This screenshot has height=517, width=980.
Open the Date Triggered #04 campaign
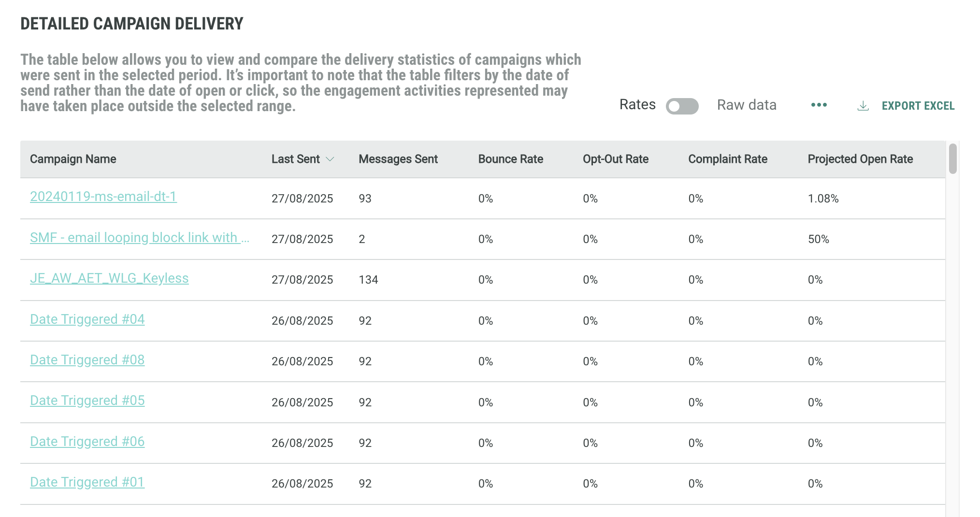pyautogui.click(x=87, y=319)
